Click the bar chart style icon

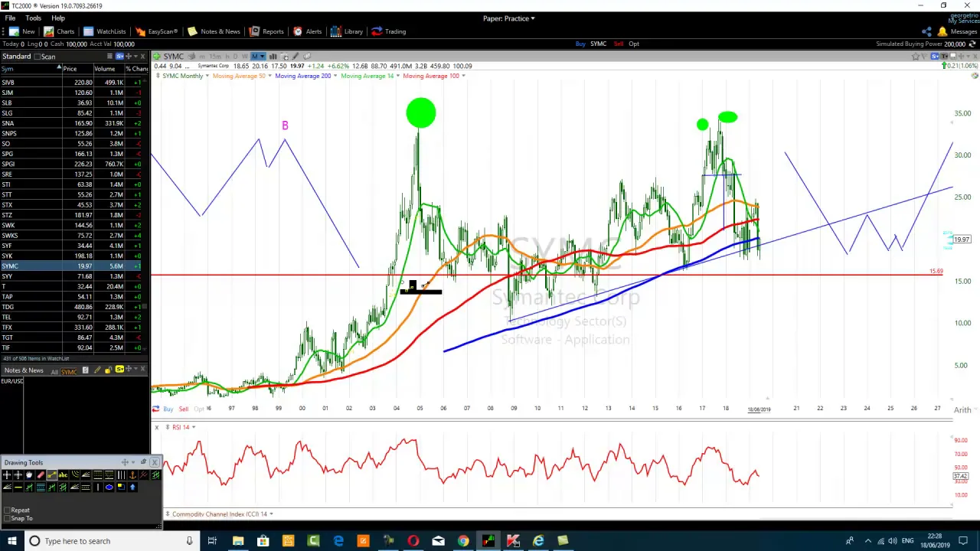coord(273,57)
